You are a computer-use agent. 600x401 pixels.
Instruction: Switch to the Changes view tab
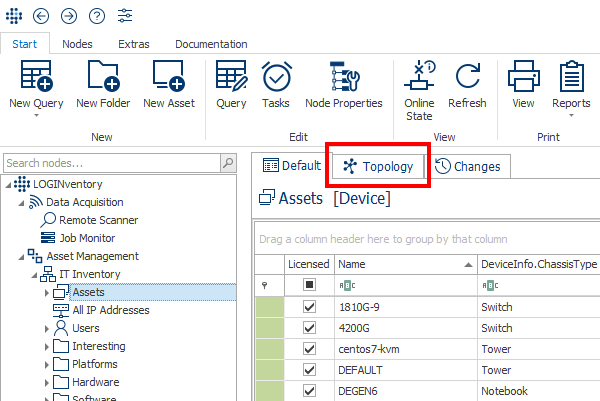[x=468, y=166]
